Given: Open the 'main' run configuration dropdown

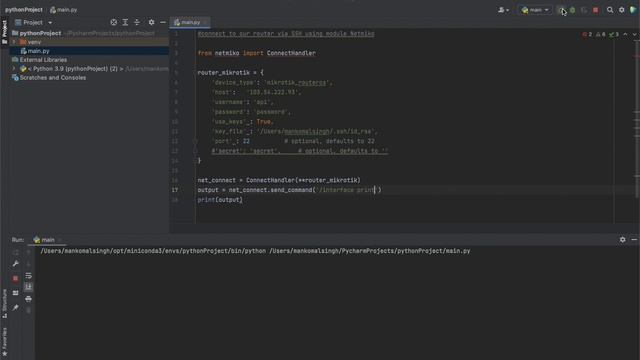Looking at the screenshot, I should pyautogui.click(x=535, y=10).
